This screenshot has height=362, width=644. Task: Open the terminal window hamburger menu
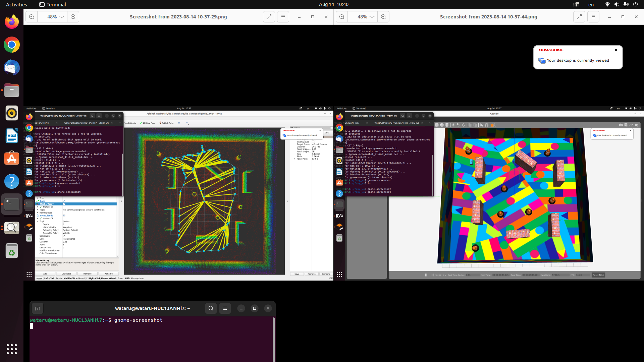(x=225, y=308)
